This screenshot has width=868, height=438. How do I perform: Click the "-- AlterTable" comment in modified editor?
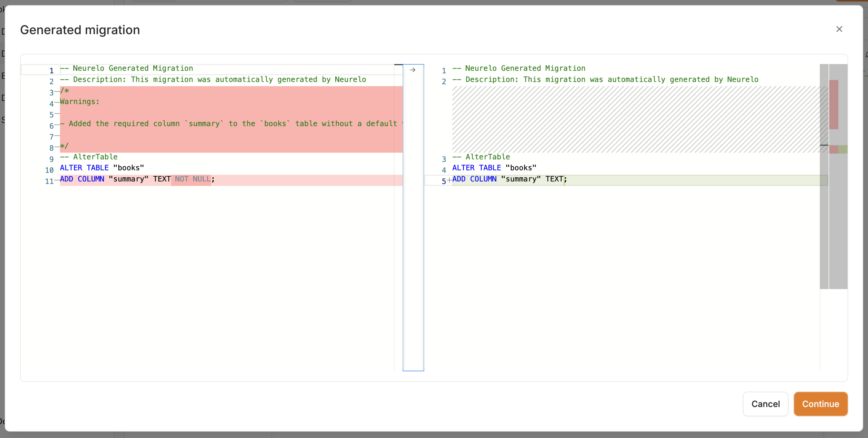[x=481, y=157]
